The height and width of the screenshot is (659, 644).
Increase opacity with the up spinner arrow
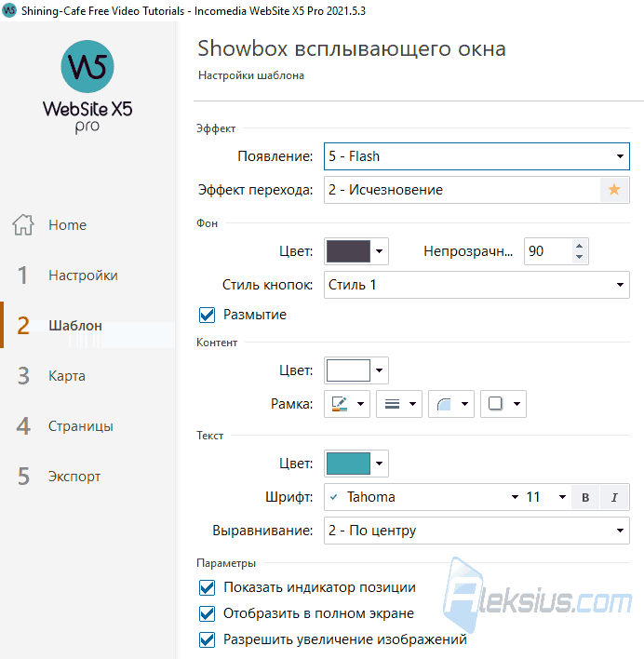point(579,247)
